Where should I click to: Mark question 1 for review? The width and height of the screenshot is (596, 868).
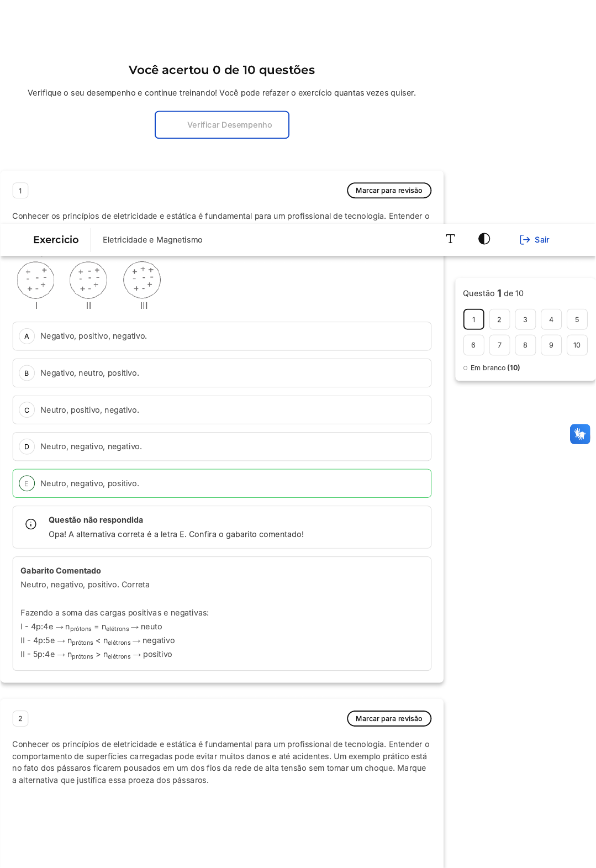pos(389,191)
